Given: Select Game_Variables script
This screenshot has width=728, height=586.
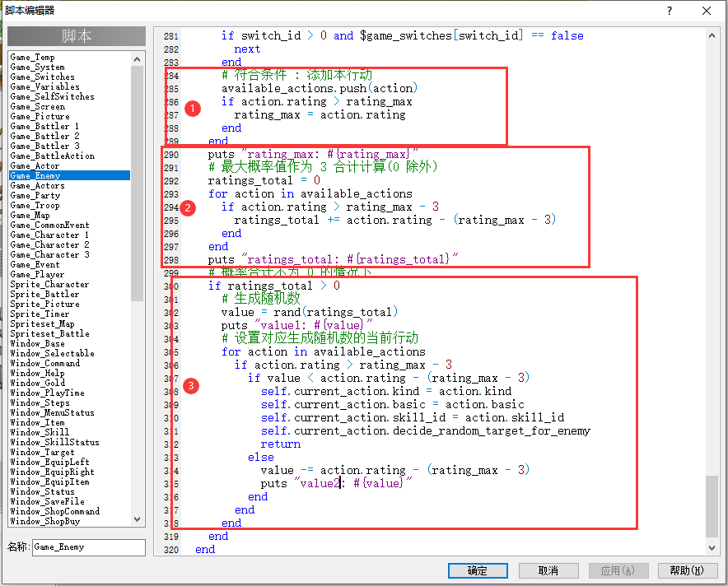Looking at the screenshot, I should pyautogui.click(x=45, y=86).
